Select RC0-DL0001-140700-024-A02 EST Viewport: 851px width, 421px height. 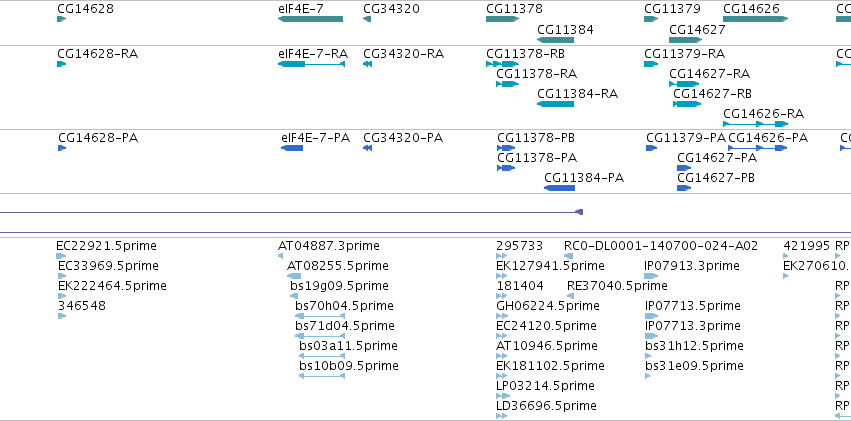click(661, 246)
